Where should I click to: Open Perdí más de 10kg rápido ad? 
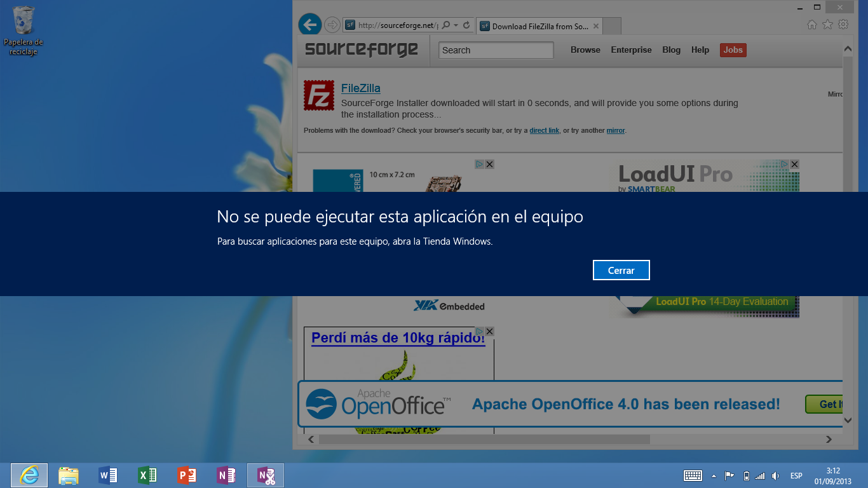coord(398,338)
